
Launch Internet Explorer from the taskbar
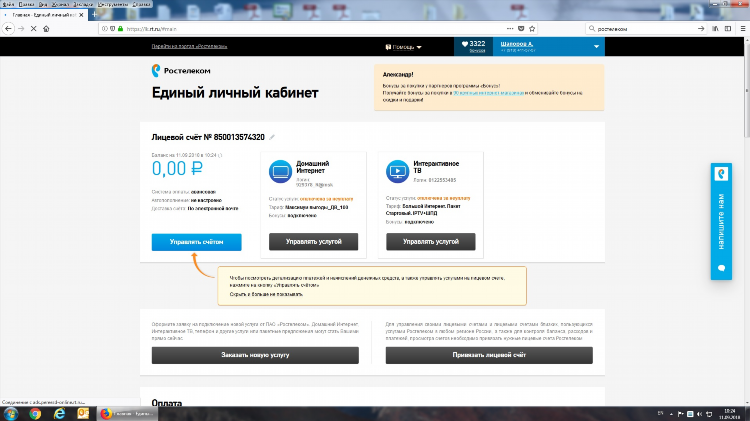59,414
